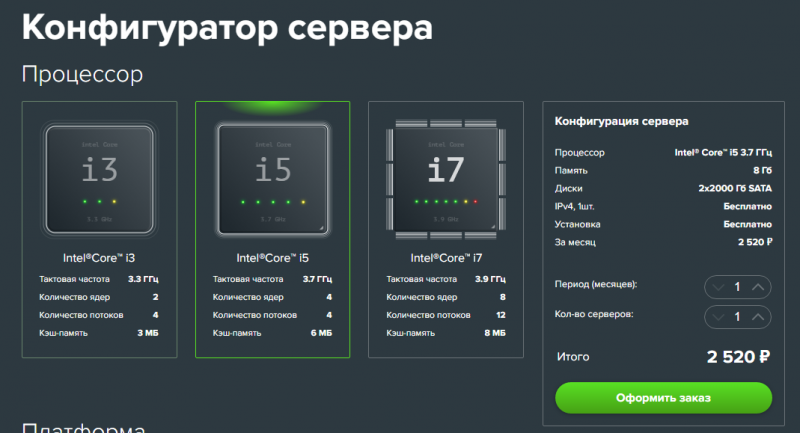
Task: Click the Итого total 2 520 ₽
Action: 738,356
